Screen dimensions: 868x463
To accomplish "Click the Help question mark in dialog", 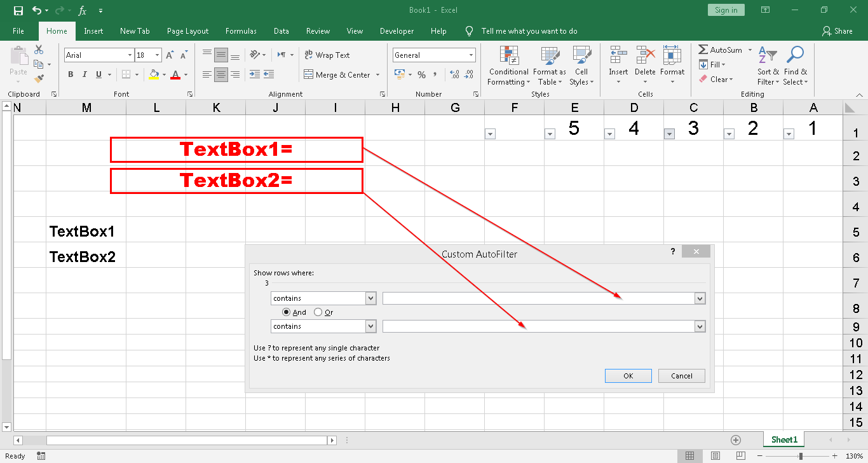I will [673, 252].
